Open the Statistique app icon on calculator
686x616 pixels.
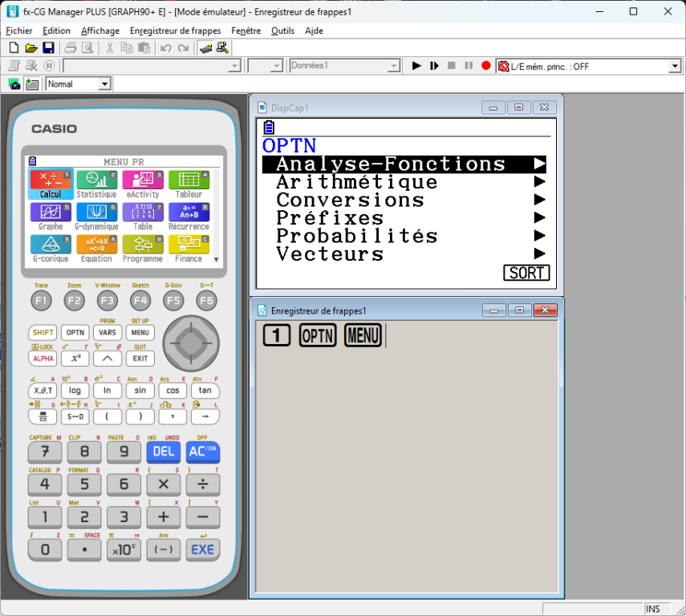point(97,184)
